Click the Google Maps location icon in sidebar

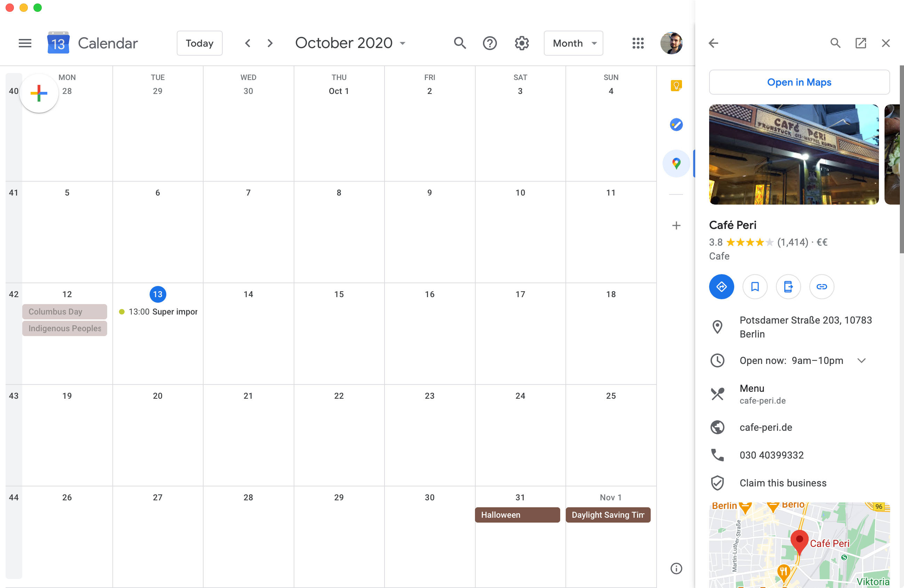(x=676, y=164)
